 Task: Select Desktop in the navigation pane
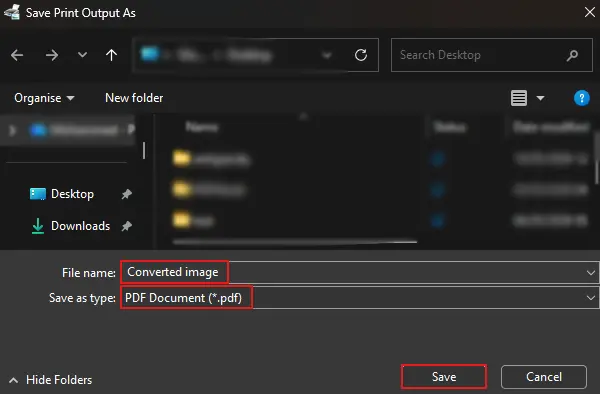[x=62, y=194]
